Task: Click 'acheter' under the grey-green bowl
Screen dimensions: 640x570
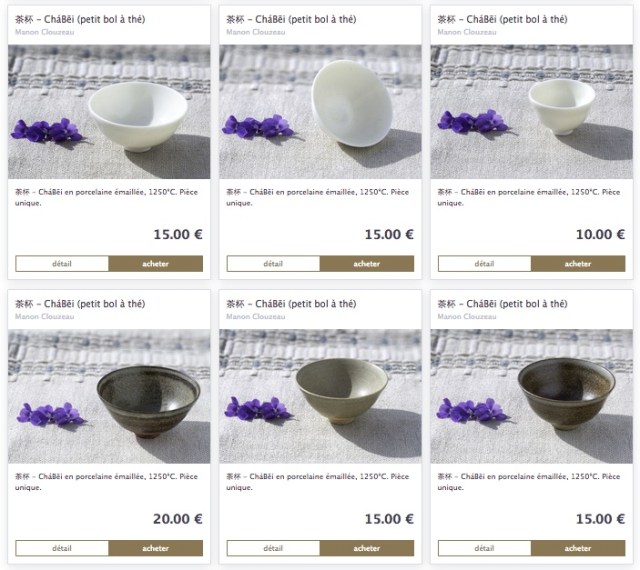Action: point(367,548)
